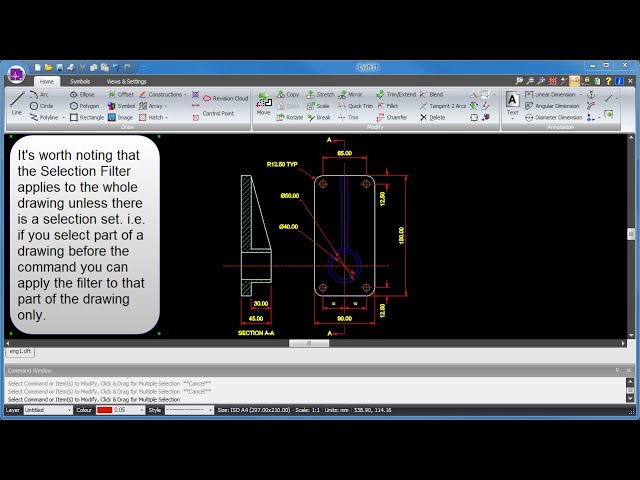Select the Blend tool
Image resolution: width=640 pixels, height=480 pixels.
pyautogui.click(x=431, y=94)
